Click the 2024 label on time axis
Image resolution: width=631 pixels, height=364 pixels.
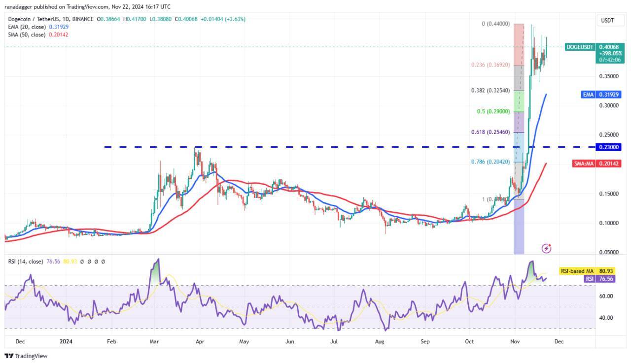(65, 341)
